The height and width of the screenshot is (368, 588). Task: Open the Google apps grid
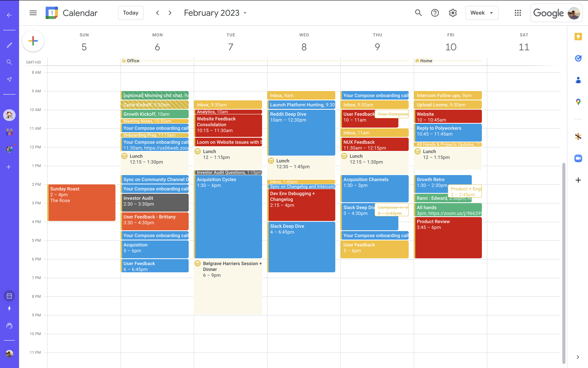point(518,13)
